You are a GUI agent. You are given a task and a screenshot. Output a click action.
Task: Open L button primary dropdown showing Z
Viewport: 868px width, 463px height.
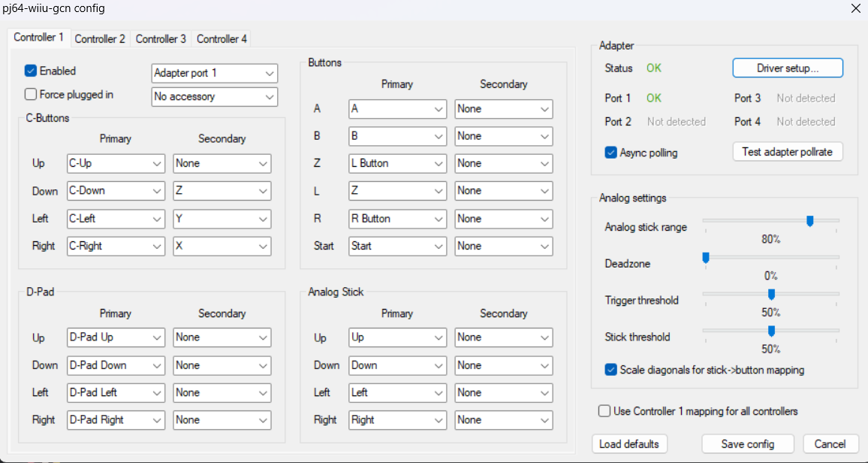pos(397,190)
